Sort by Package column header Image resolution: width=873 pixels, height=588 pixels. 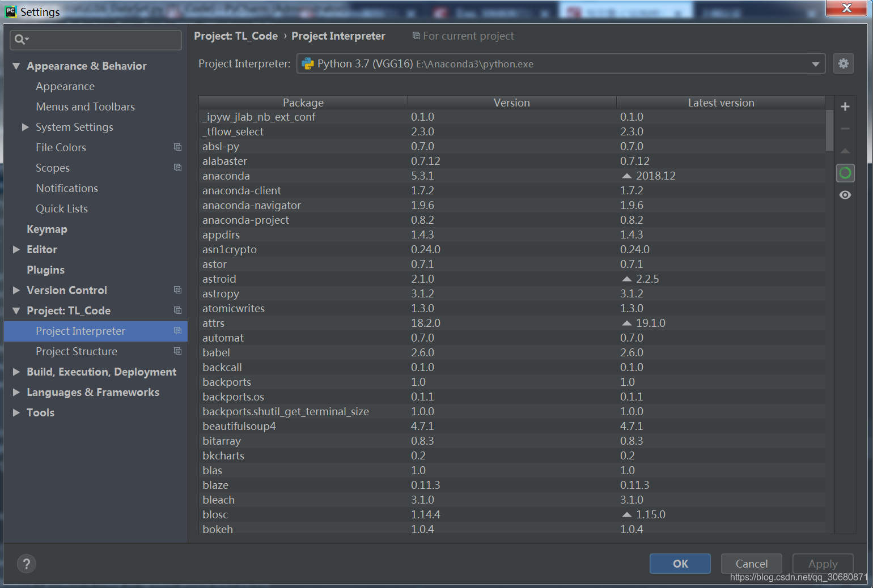(303, 103)
